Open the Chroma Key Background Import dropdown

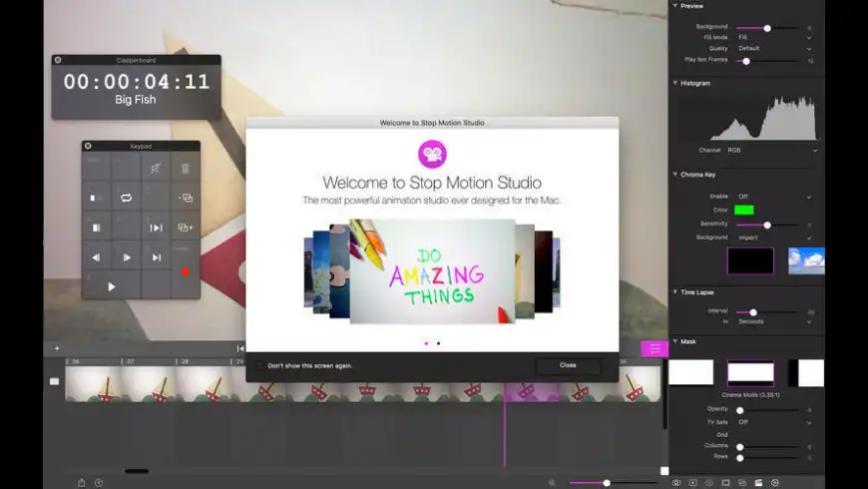tap(774, 238)
